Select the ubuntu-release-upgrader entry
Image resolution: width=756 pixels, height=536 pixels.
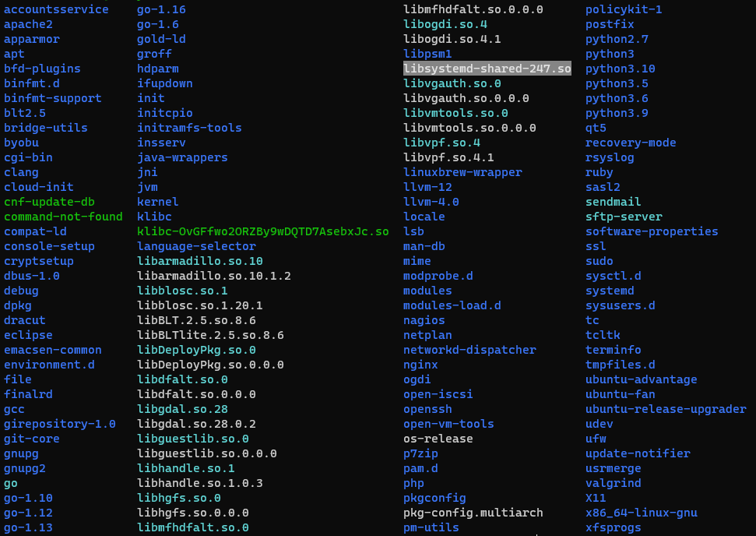[x=666, y=409]
